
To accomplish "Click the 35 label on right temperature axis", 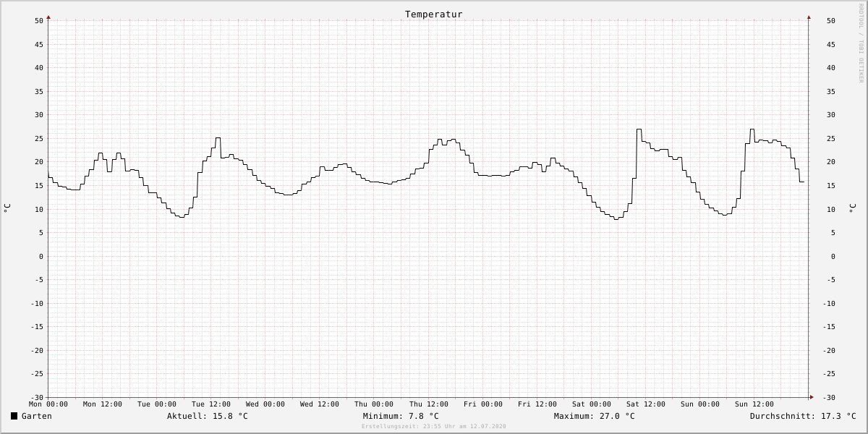I will (830, 92).
